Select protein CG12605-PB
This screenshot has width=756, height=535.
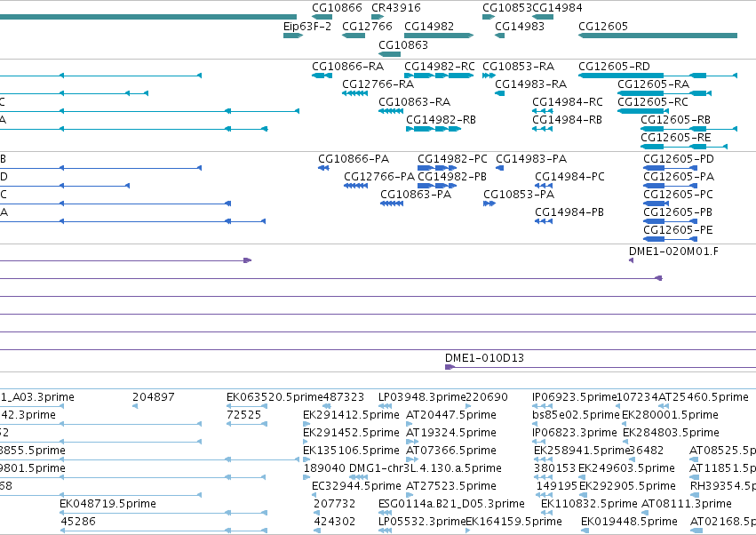click(678, 212)
